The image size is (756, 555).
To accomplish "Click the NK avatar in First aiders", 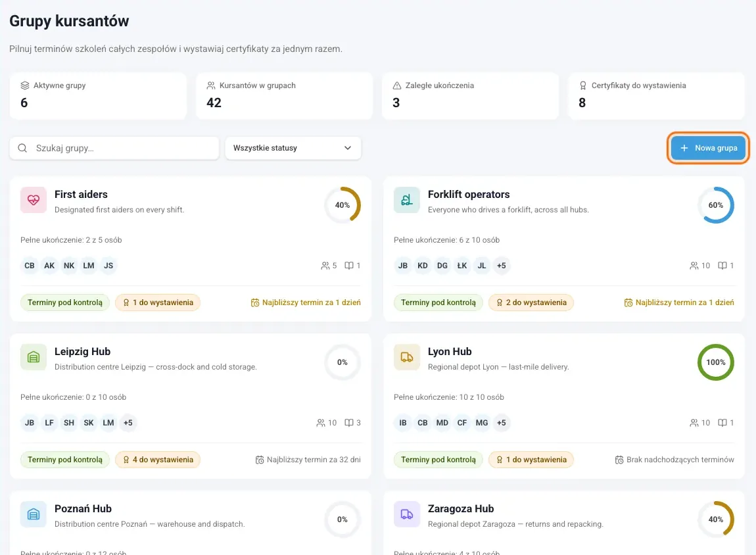I will coord(69,266).
